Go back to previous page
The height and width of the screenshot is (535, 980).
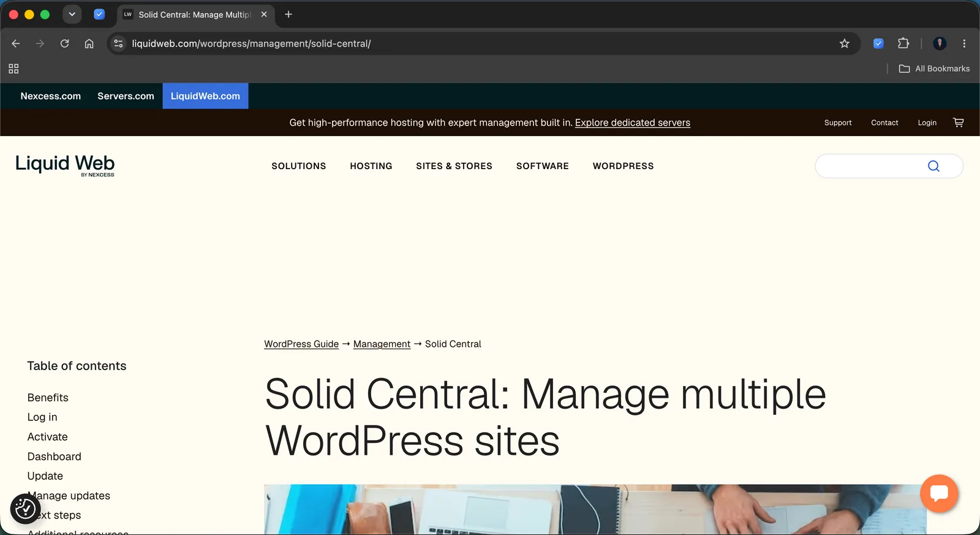point(16,44)
